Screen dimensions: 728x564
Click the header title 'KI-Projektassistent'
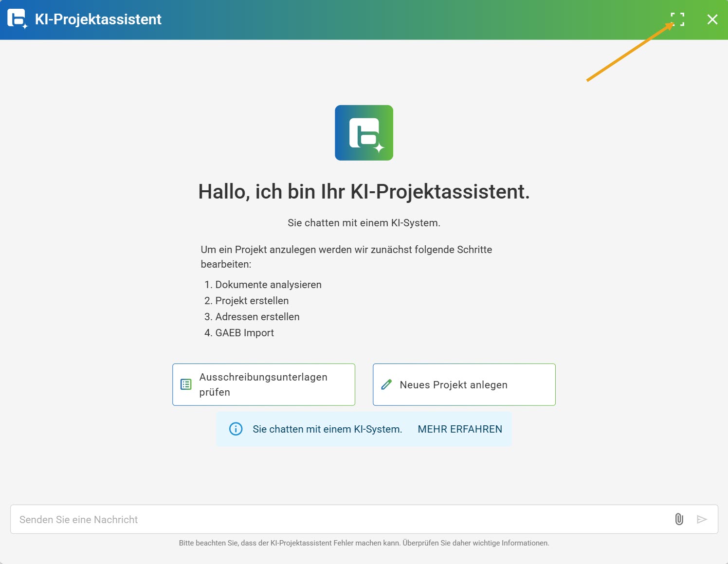click(x=98, y=19)
